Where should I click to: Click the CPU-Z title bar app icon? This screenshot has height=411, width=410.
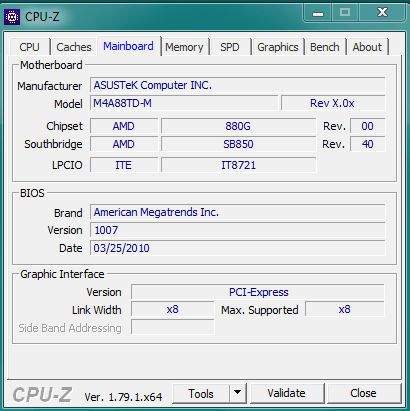tap(12, 17)
